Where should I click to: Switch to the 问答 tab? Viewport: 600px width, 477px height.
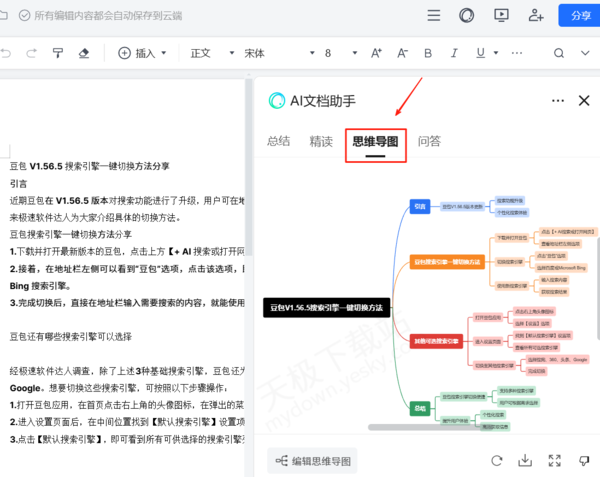(x=429, y=141)
